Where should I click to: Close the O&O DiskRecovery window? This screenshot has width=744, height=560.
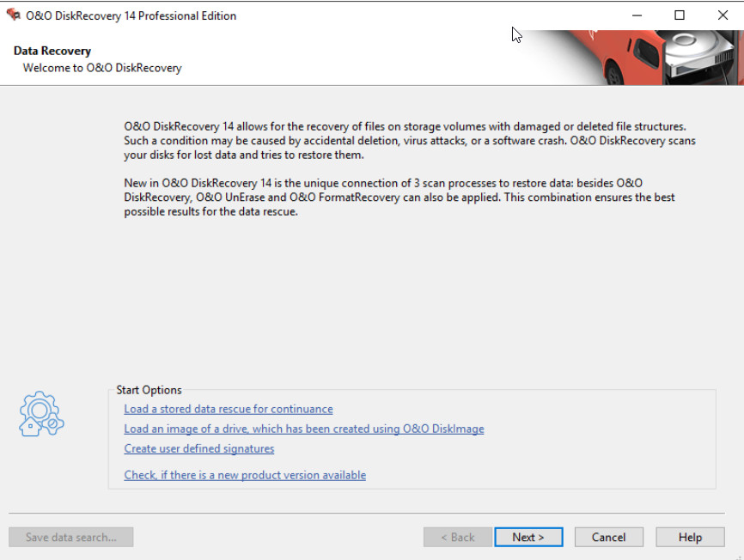pos(723,15)
